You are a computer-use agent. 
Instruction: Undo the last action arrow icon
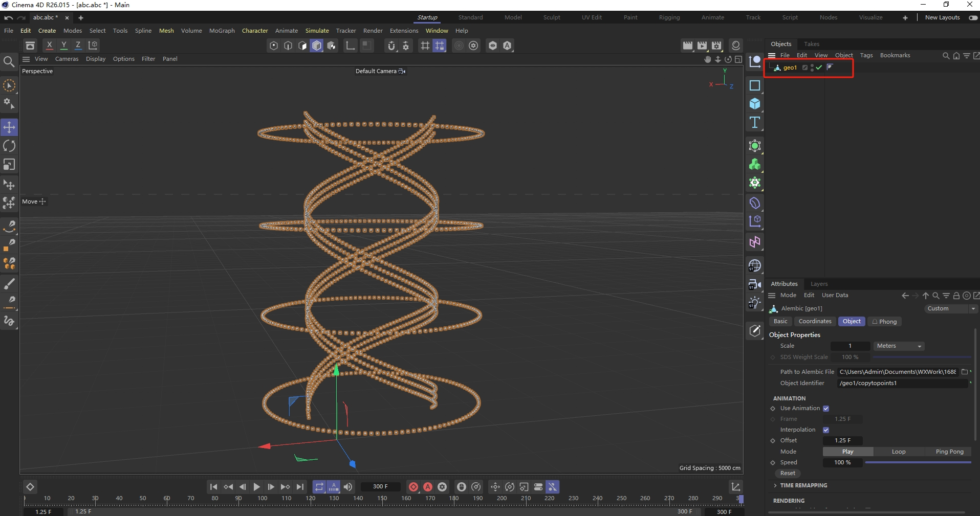tap(8, 18)
